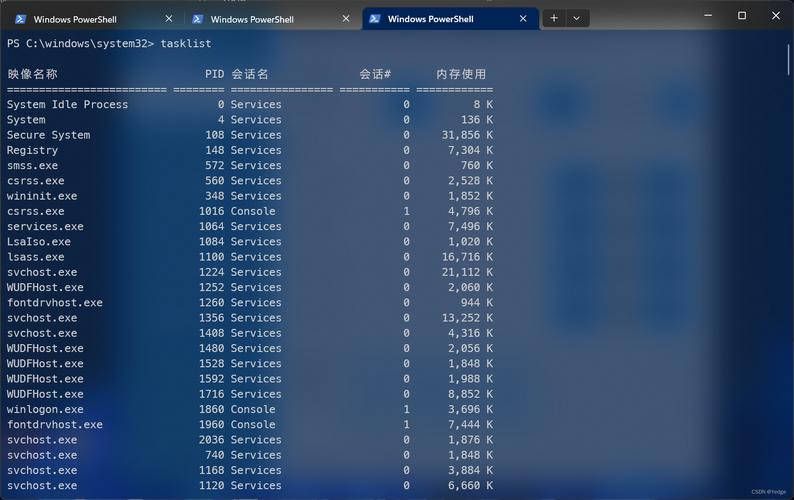Image resolution: width=794 pixels, height=500 pixels.
Task: Click PID '1252' of WUDFHost.exe
Action: (211, 287)
